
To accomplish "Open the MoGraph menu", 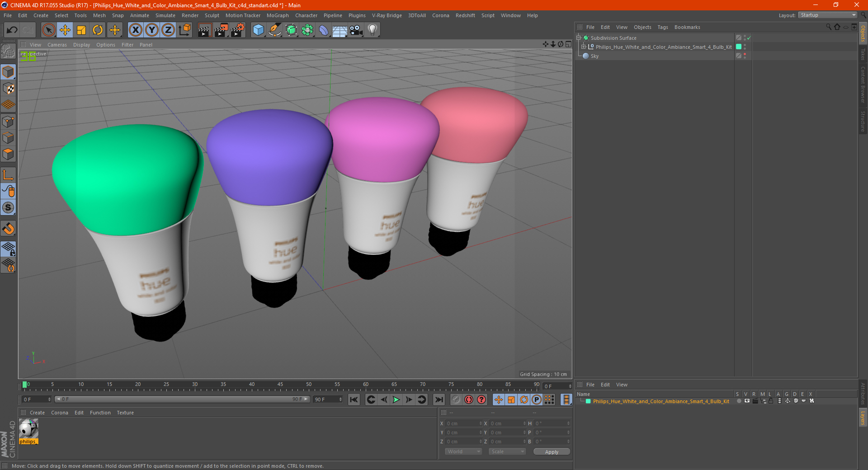I will (x=278, y=15).
